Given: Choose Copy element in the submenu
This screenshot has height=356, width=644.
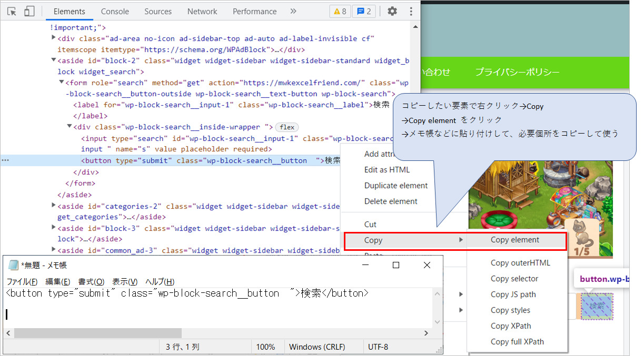Looking at the screenshot, I should coord(515,240).
